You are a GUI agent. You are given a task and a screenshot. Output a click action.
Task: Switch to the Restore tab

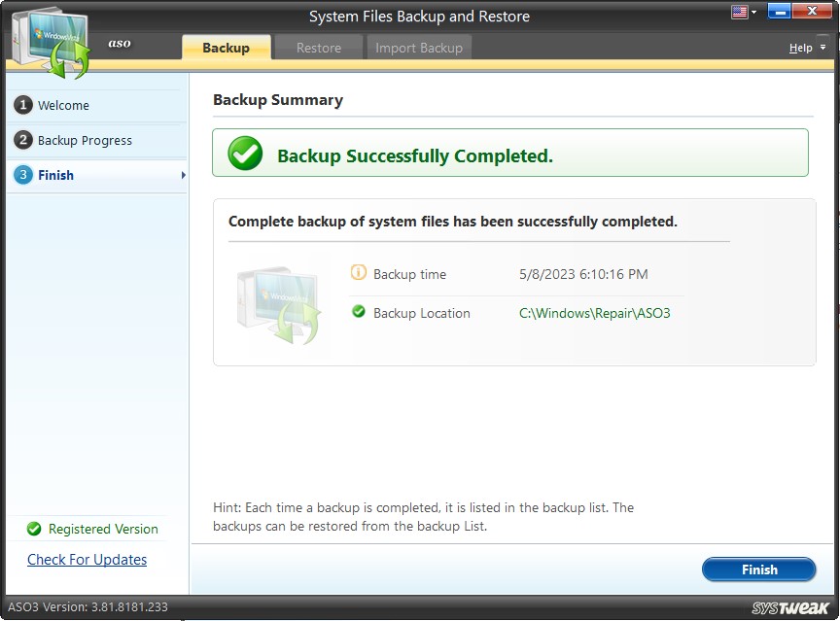pos(318,47)
